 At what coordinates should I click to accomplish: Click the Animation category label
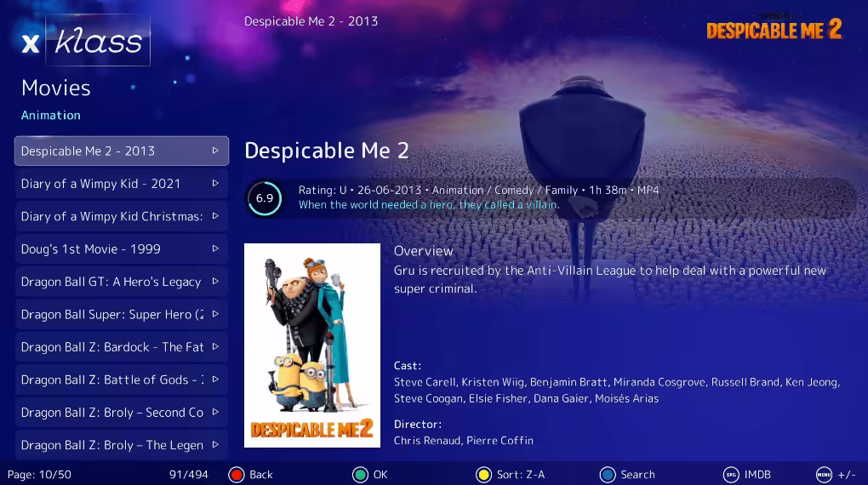[51, 115]
